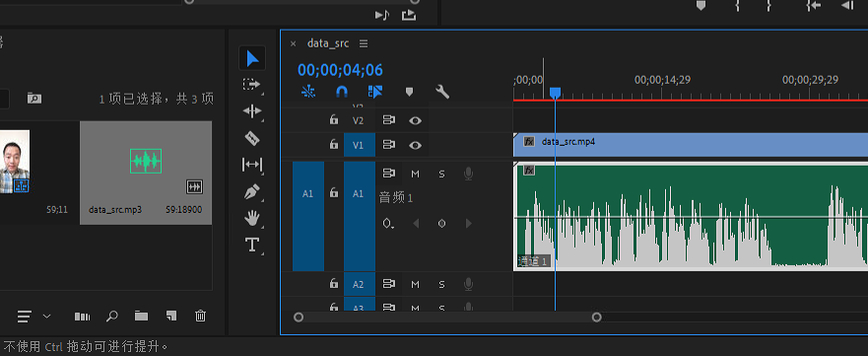This screenshot has width=868, height=356.
Task: Select the Ripple Edit tool
Action: [x=252, y=111]
